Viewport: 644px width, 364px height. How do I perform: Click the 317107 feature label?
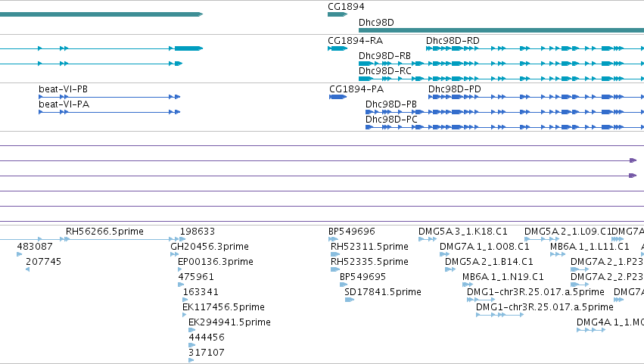click(x=207, y=353)
